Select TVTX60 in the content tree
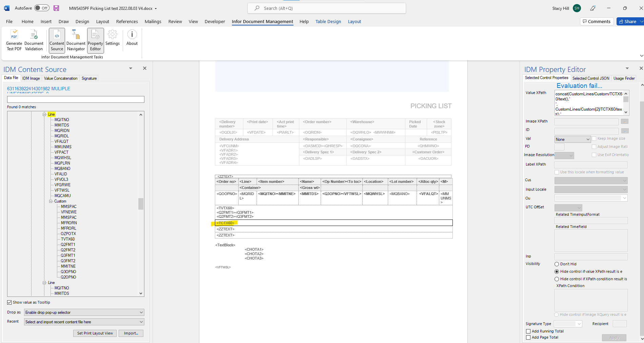Screen dimensions: 644x343 (68, 239)
